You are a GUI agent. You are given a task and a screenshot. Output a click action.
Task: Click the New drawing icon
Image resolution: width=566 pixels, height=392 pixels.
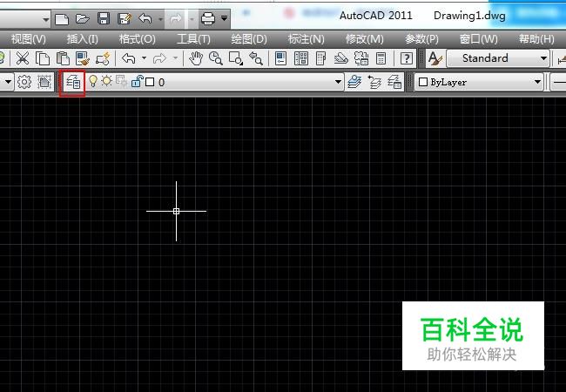62,19
